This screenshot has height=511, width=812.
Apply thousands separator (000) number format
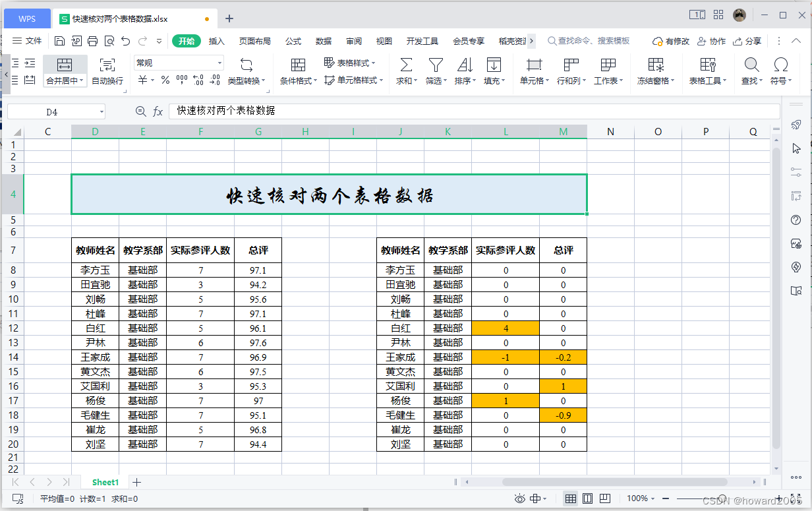coord(182,80)
